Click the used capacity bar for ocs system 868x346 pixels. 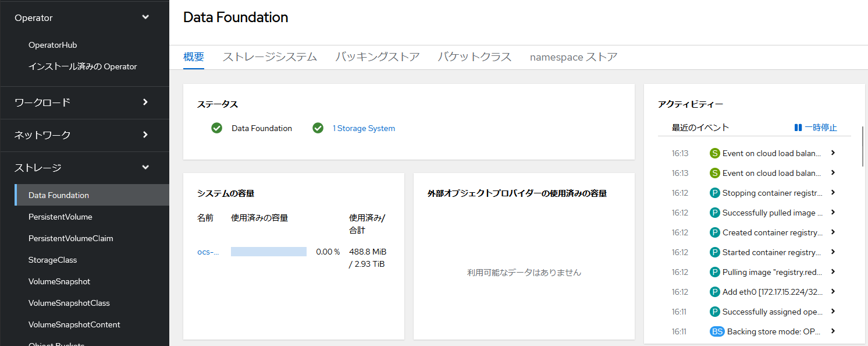269,252
